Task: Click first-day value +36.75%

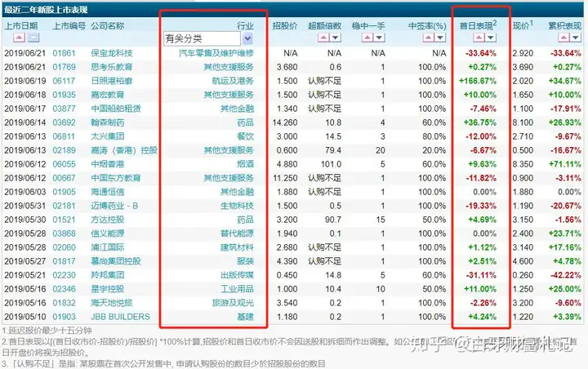Action: pos(480,122)
